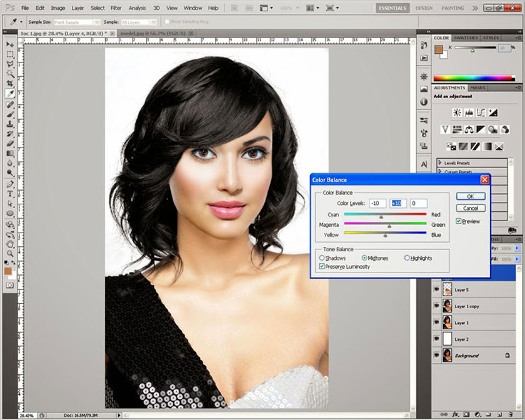
Task: Select the History Brush tool
Action: point(10,134)
